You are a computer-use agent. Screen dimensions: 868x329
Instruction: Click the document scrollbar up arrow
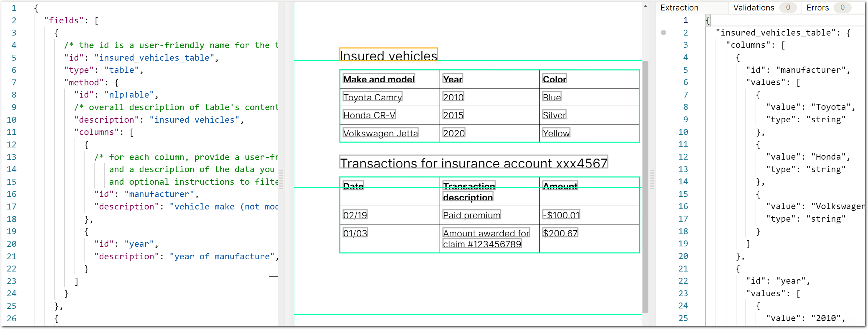pos(645,6)
